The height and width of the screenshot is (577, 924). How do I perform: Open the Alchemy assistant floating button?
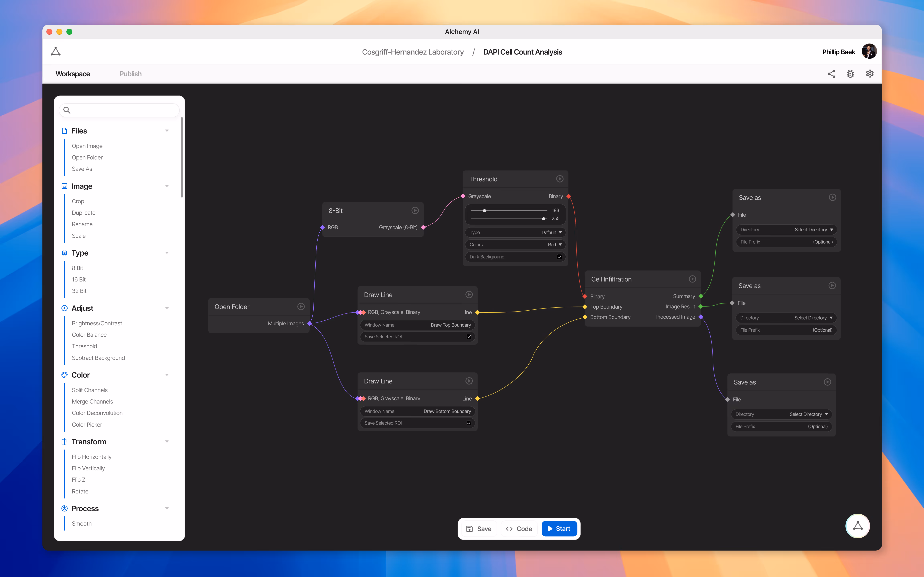(858, 526)
